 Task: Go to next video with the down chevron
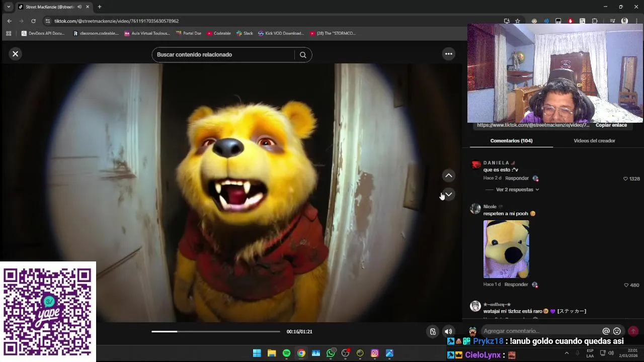pos(448,194)
